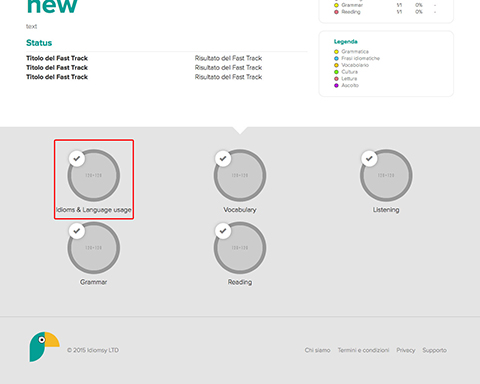Screen dimensions: 480x384
Task: Open the Vocabulary circle image
Action: (240, 175)
